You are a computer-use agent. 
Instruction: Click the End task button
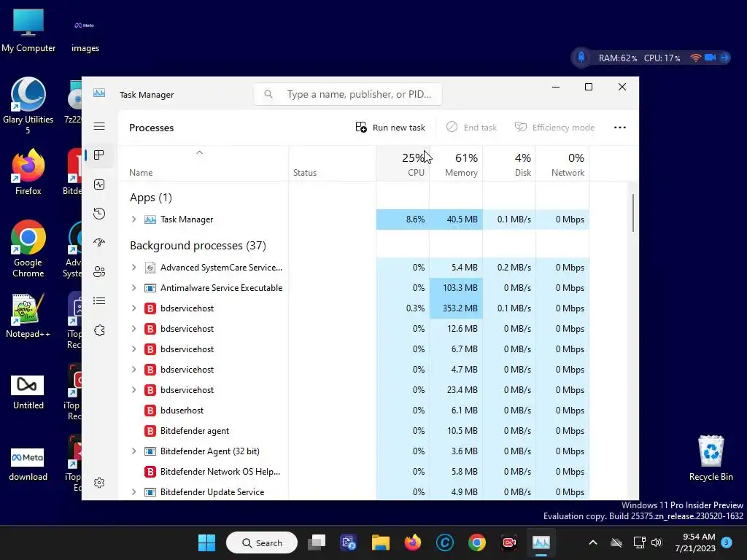[472, 128]
